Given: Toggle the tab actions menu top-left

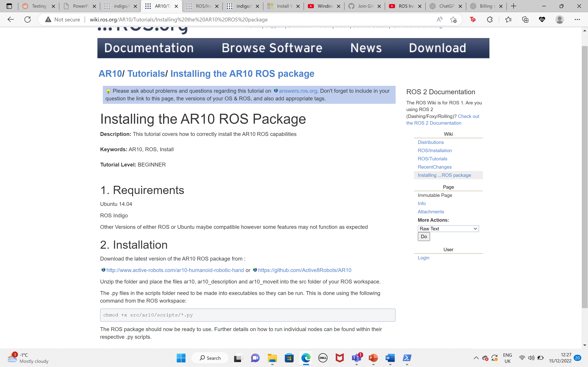Looking at the screenshot, I should tap(9, 6).
